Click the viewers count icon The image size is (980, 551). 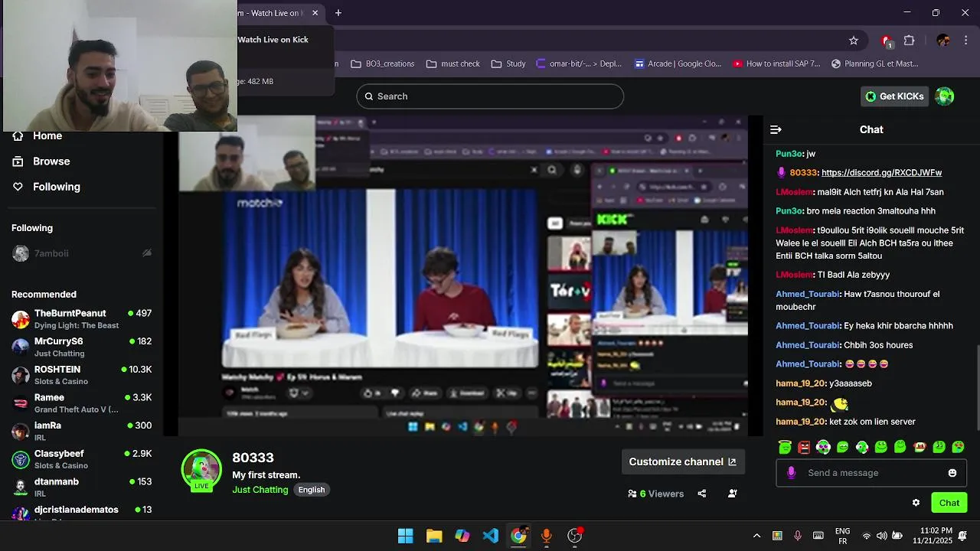(632, 494)
